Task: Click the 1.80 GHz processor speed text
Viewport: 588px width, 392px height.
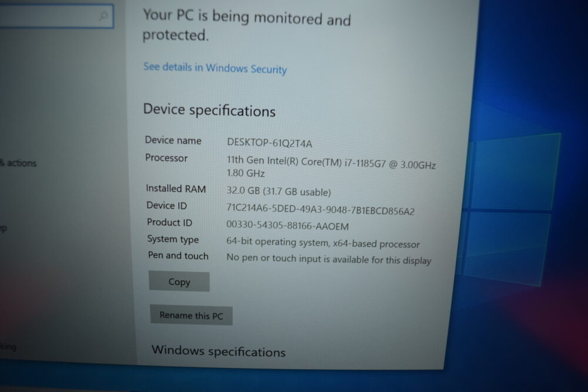Action: [246, 173]
